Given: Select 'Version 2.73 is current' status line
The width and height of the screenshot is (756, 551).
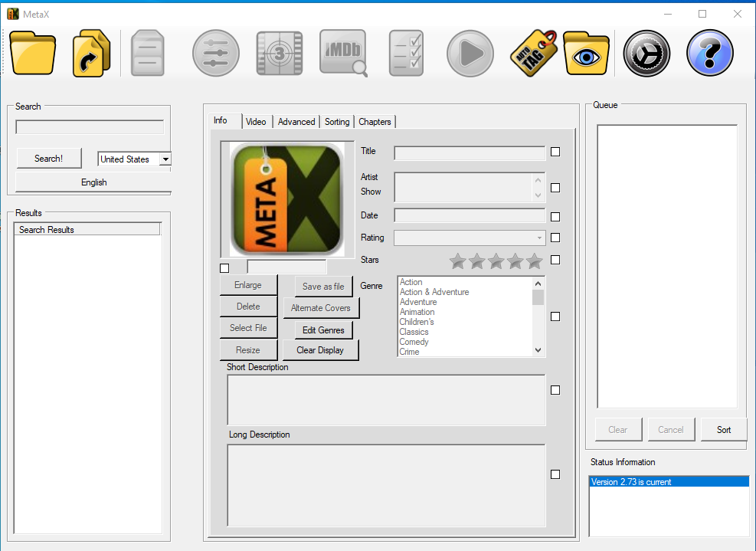Looking at the screenshot, I should [x=669, y=481].
